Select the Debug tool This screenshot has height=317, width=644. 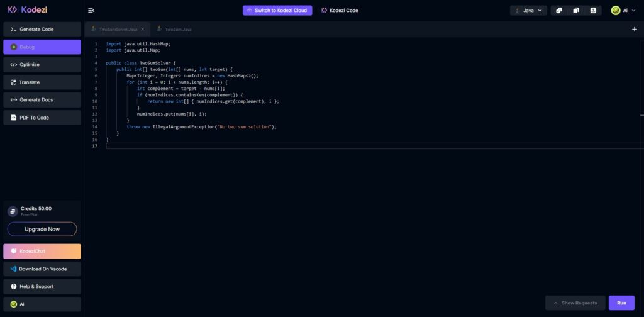point(42,47)
